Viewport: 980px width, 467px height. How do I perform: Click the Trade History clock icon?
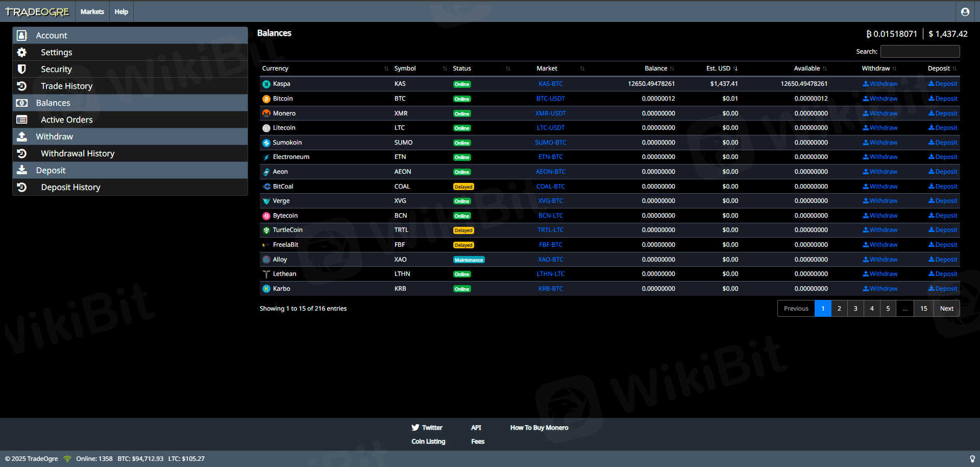[x=22, y=86]
